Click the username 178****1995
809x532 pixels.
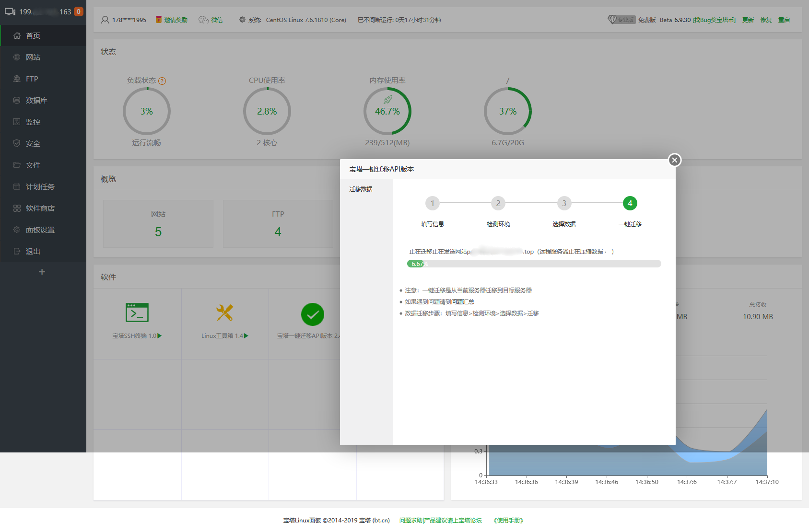tap(129, 20)
